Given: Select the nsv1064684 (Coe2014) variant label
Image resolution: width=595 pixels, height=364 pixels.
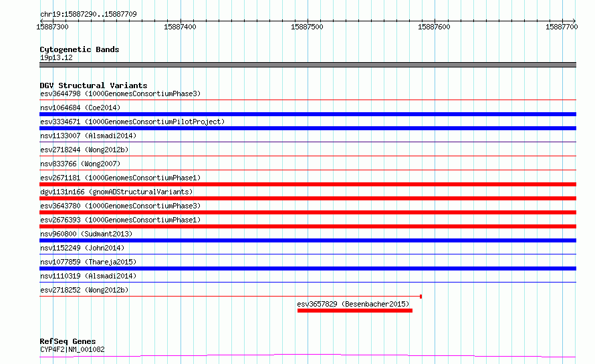Looking at the screenshot, I should (80, 108).
